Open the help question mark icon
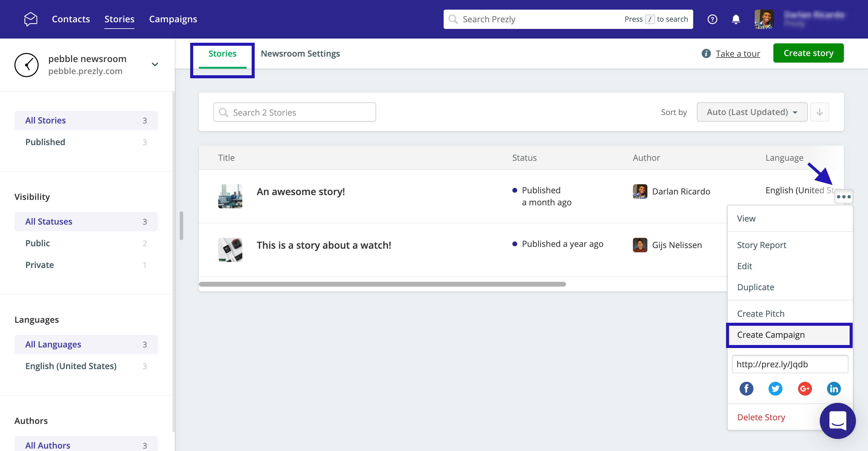868x451 pixels. tap(712, 19)
